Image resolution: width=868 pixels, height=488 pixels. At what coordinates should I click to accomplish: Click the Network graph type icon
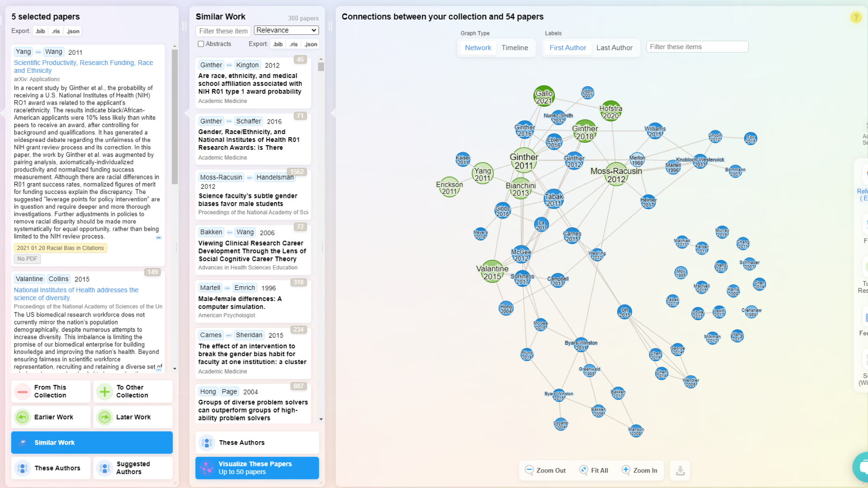(477, 48)
